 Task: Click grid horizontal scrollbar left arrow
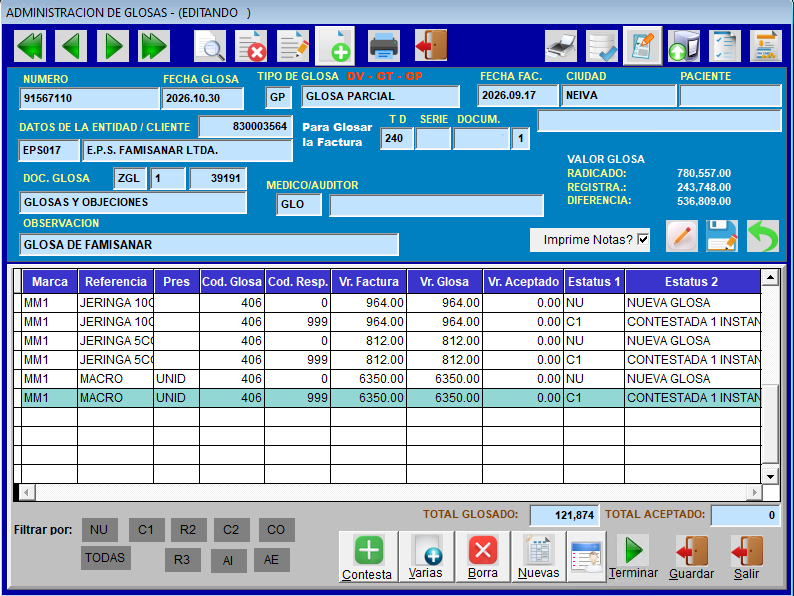pos(26,492)
